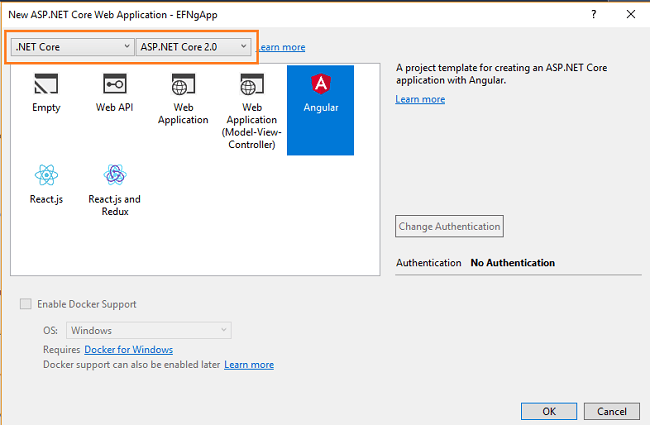Select the Empty project template icon
The height and width of the screenshot is (425, 650).
(46, 84)
